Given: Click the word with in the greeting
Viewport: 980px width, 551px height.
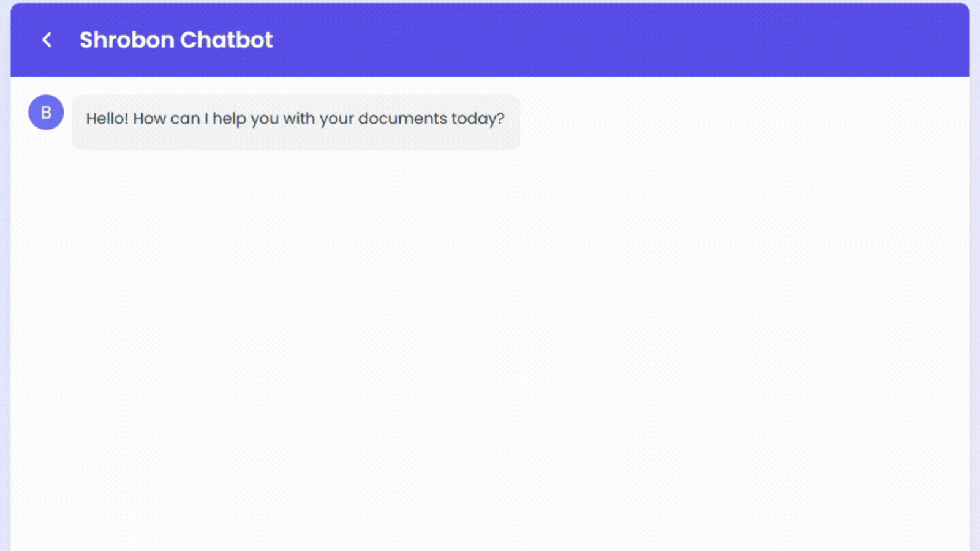Looking at the screenshot, I should coord(298,119).
